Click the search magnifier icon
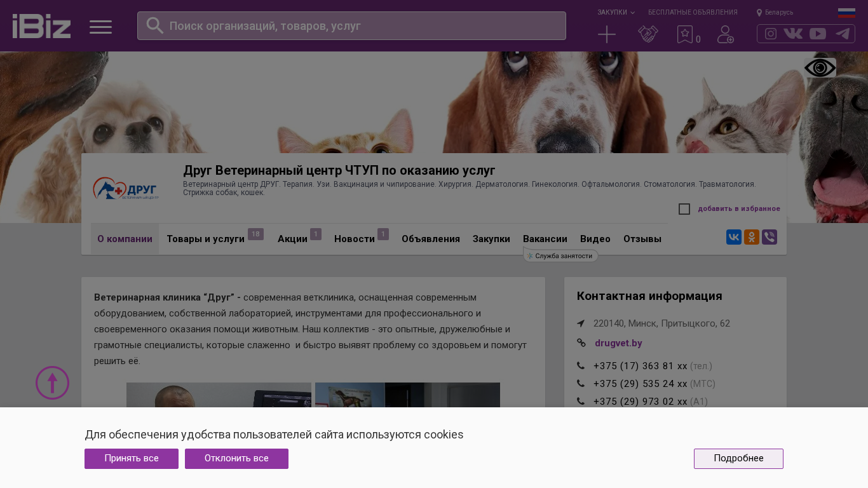This screenshot has height=488, width=868. pyautogui.click(x=155, y=25)
